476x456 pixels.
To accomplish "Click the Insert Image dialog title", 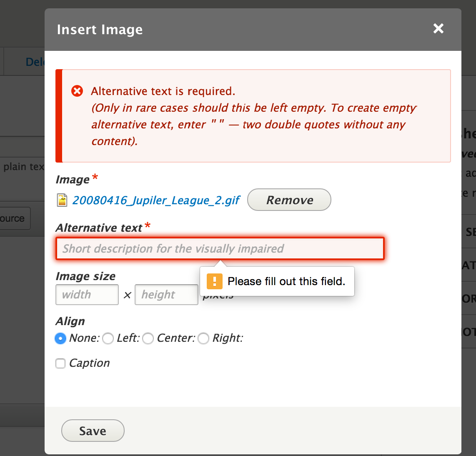I will coord(100,30).
